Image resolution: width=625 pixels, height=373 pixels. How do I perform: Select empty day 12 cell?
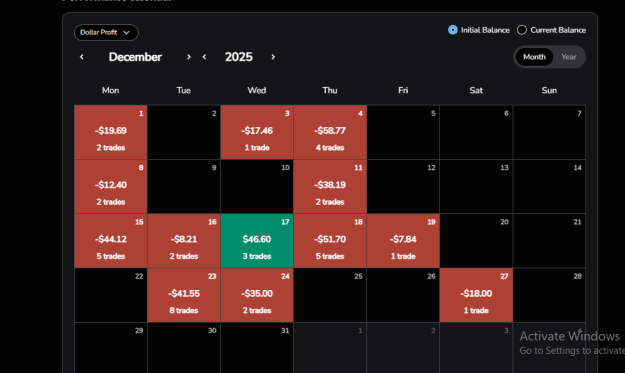pyautogui.click(x=403, y=186)
